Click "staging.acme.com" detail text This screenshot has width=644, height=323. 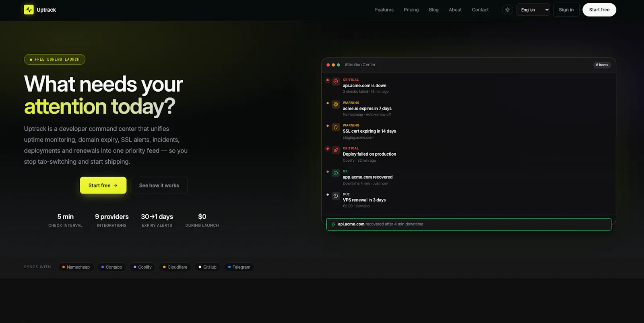click(358, 138)
